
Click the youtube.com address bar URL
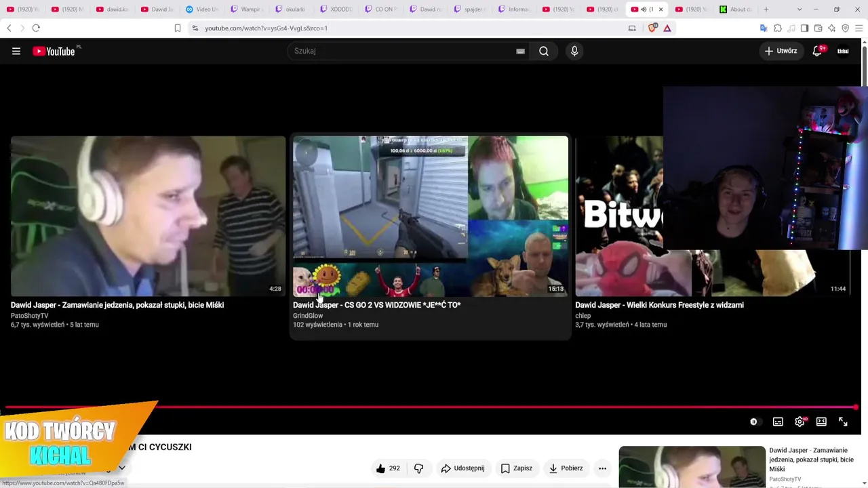[267, 28]
